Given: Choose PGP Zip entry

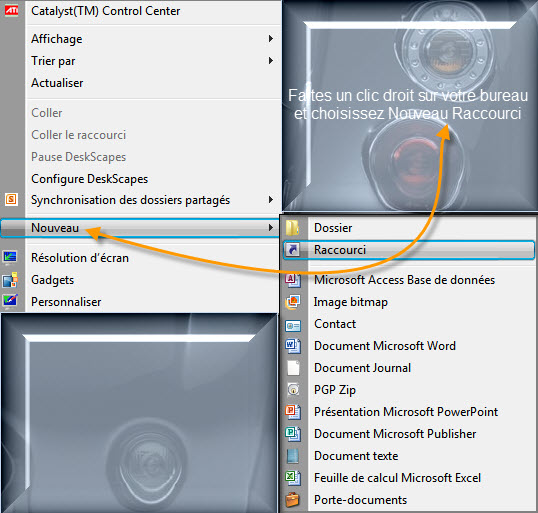Looking at the screenshot, I should [335, 390].
